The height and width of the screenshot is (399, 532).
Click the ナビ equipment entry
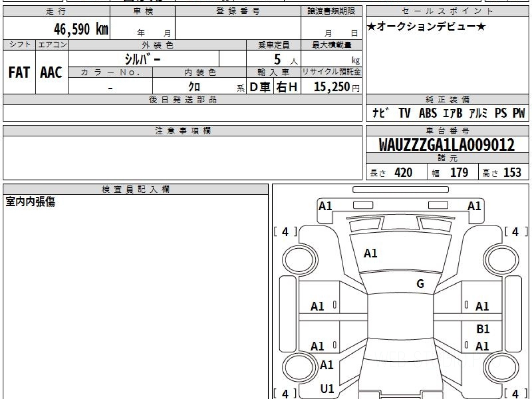[380, 113]
